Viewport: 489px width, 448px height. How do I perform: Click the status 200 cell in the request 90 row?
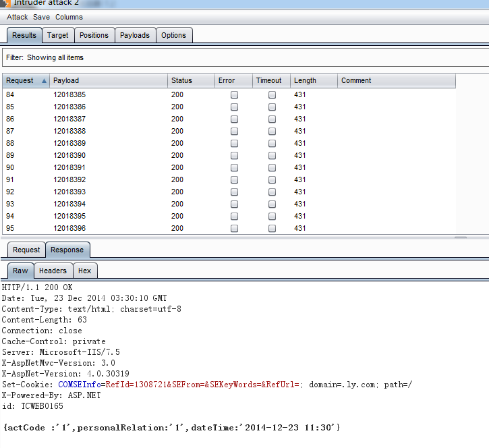pos(177,167)
